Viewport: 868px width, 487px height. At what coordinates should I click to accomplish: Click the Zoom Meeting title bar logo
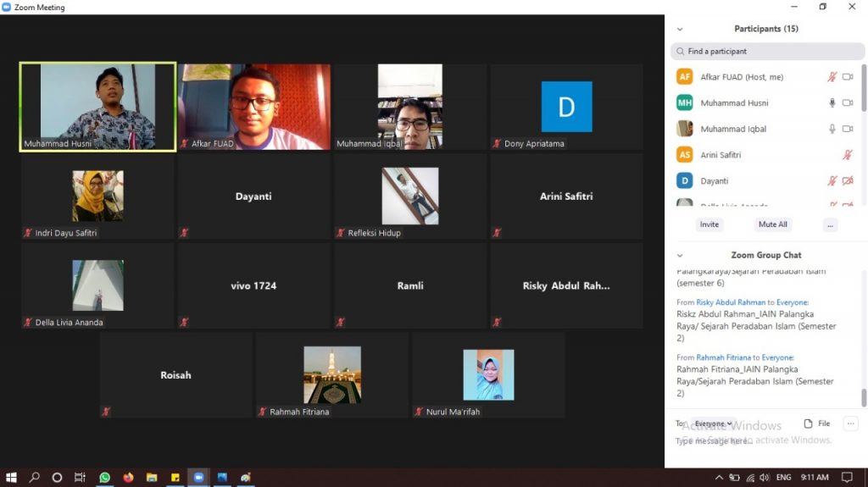tap(7, 7)
